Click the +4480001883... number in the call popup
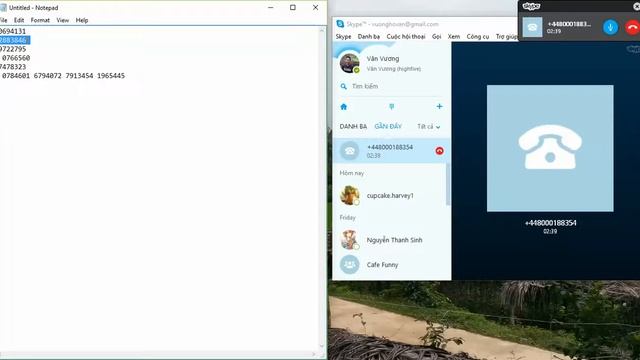The height and width of the screenshot is (360, 640). click(569, 24)
